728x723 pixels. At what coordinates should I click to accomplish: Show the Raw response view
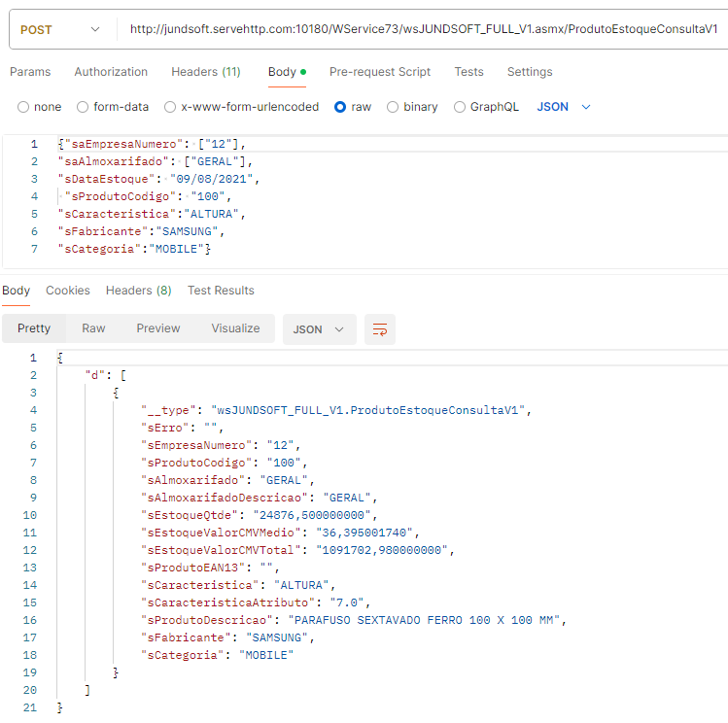pos(93,328)
